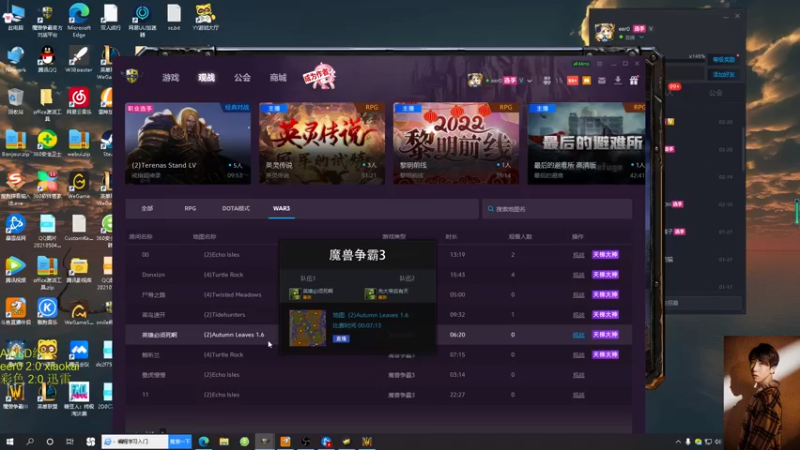Click 观战 link for Autumn Leaves row
Screen dimensions: 800x450
pos(578,335)
